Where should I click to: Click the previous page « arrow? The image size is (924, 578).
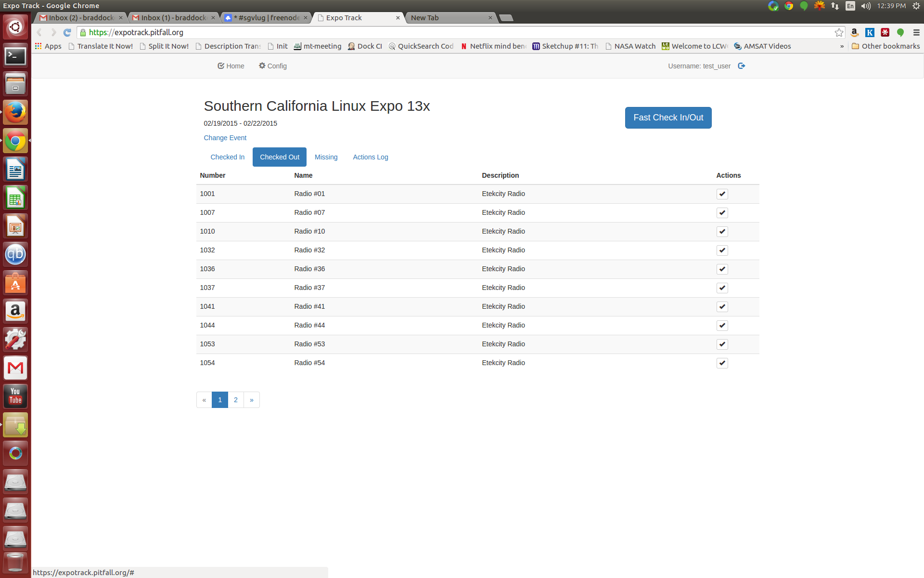pyautogui.click(x=204, y=400)
